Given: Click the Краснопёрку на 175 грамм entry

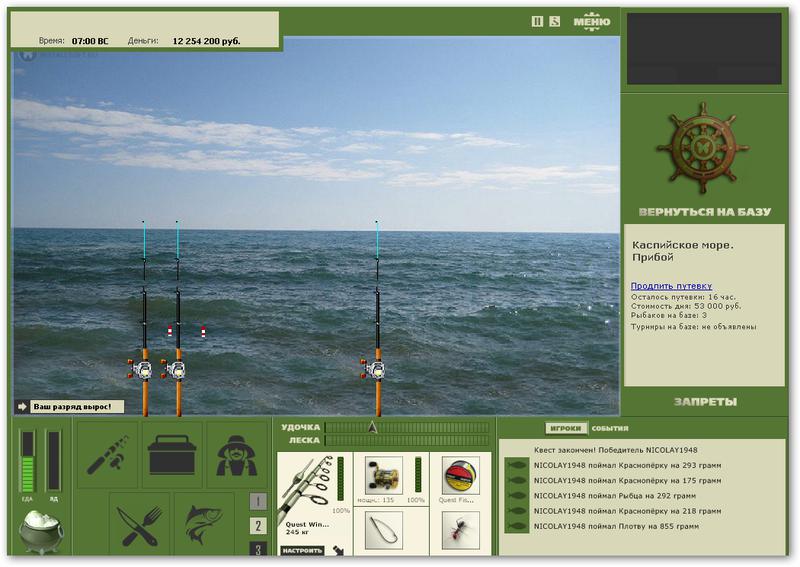Looking at the screenshot, I should click(x=628, y=480).
